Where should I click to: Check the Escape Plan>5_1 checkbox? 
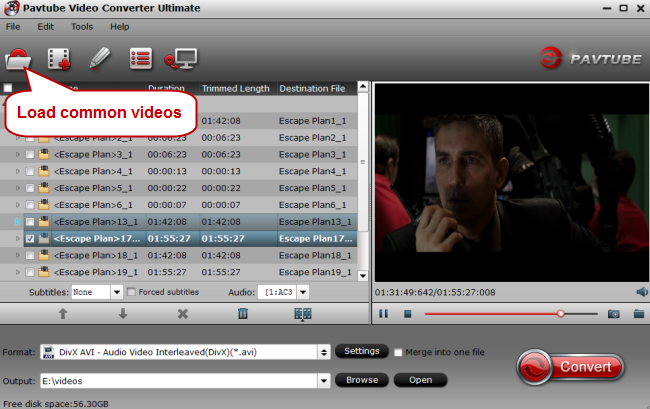30,188
